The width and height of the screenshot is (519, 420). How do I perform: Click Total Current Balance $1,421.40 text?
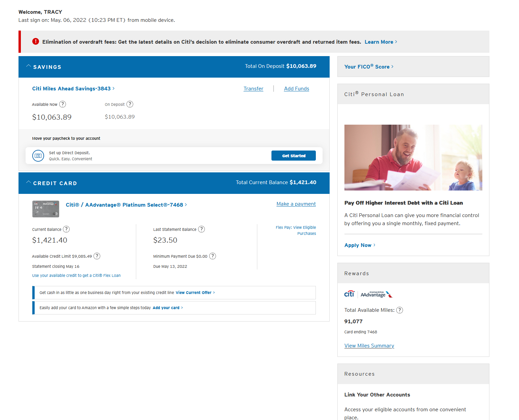coord(276,182)
